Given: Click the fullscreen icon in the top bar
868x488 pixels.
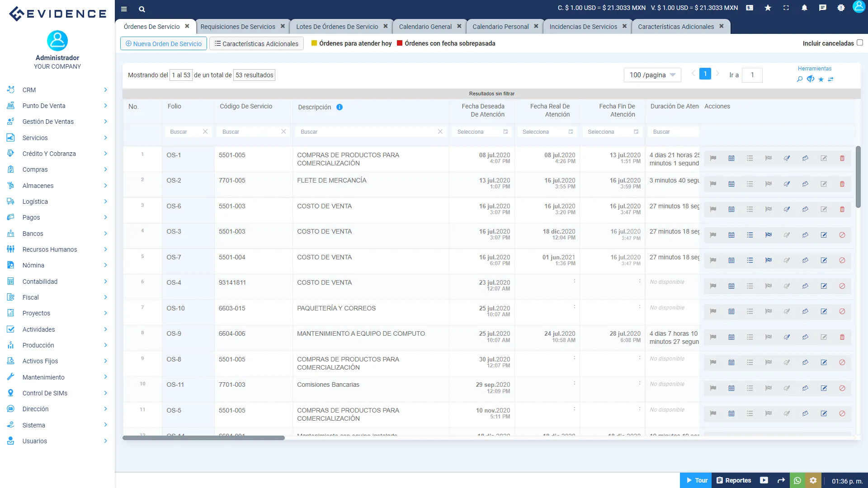Looking at the screenshot, I should click(x=786, y=8).
